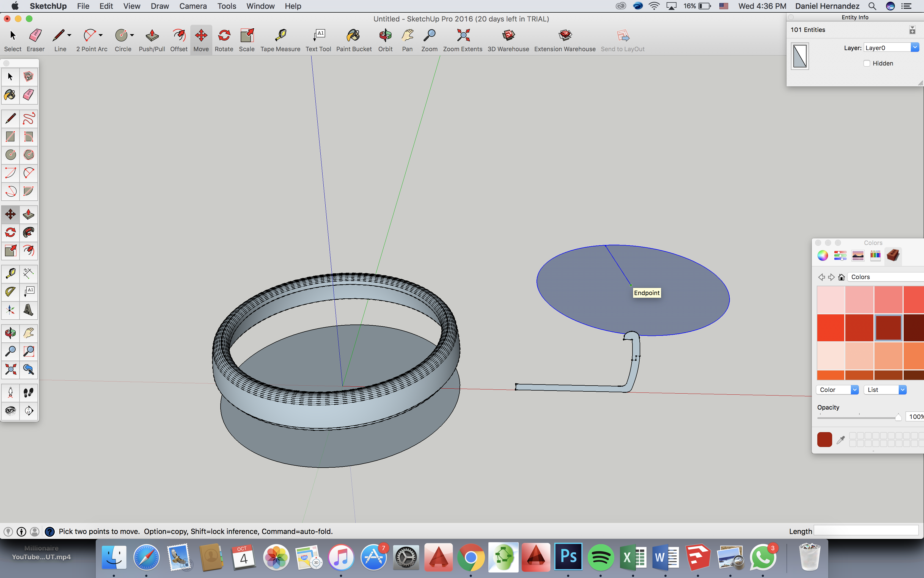Image resolution: width=924 pixels, height=578 pixels.
Task: Open the List dropdown in Colors panel
Action: pos(885,389)
